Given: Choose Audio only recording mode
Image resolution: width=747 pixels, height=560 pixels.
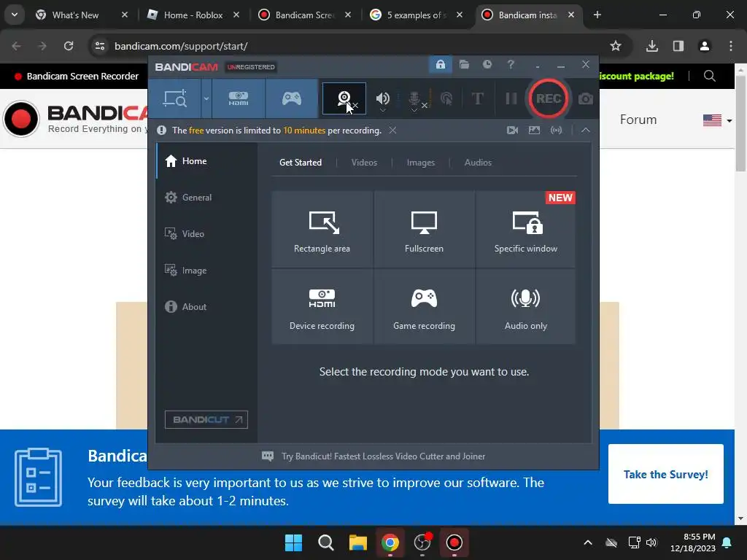Looking at the screenshot, I should click(525, 307).
